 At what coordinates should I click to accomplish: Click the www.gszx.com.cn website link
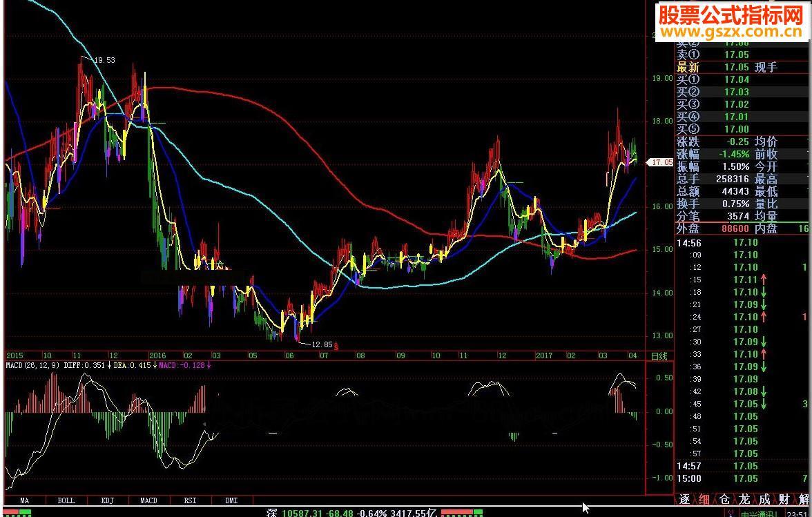tap(729, 32)
